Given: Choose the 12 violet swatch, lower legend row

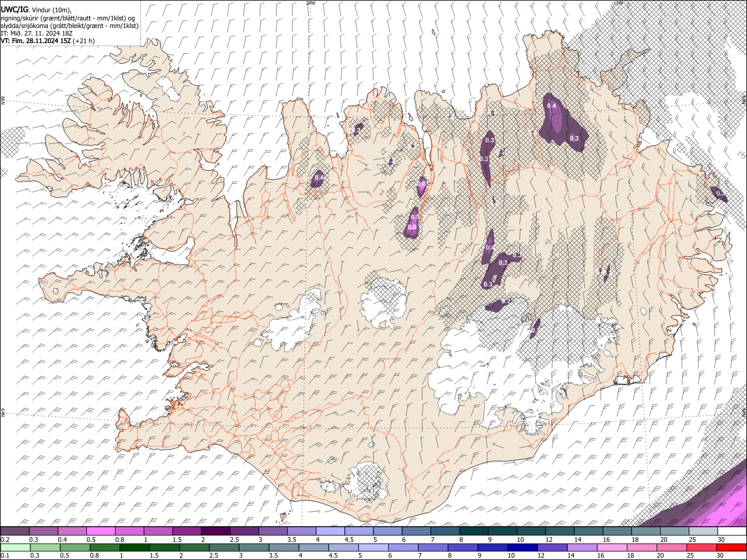Looking at the screenshot, I should point(551,547).
